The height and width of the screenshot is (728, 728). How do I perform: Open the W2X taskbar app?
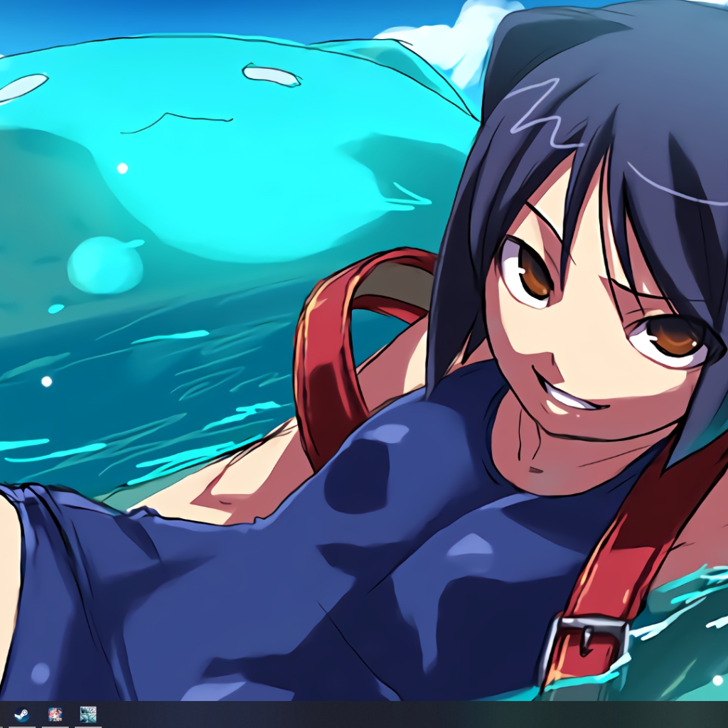[x=88, y=714]
